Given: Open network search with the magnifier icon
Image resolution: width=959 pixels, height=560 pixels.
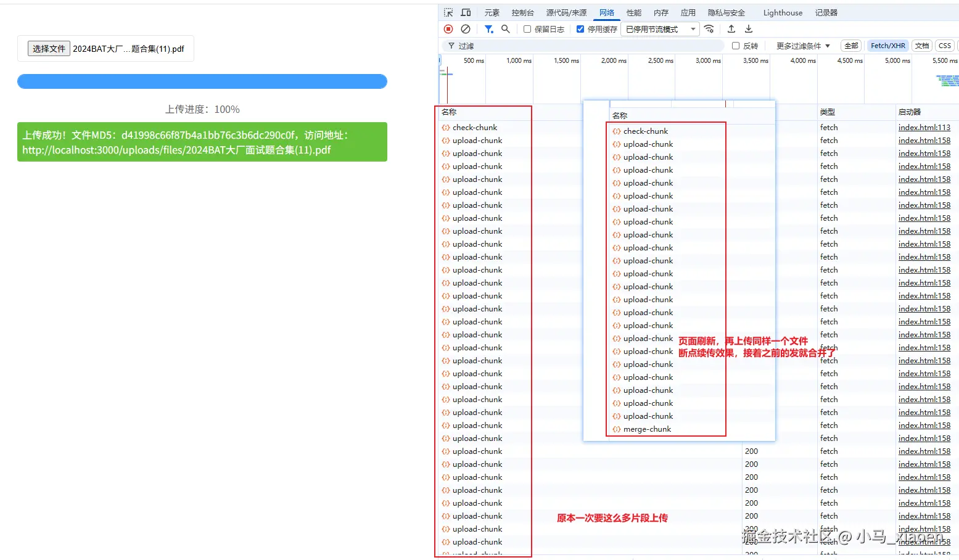Looking at the screenshot, I should 506,29.
